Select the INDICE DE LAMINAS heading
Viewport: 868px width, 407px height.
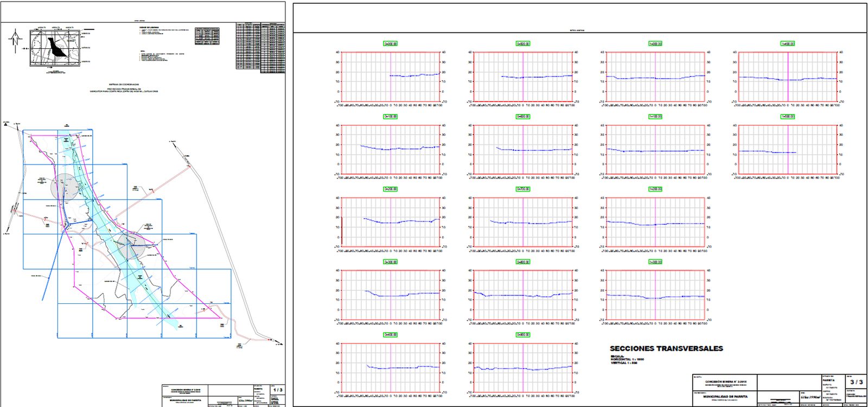coord(149,27)
